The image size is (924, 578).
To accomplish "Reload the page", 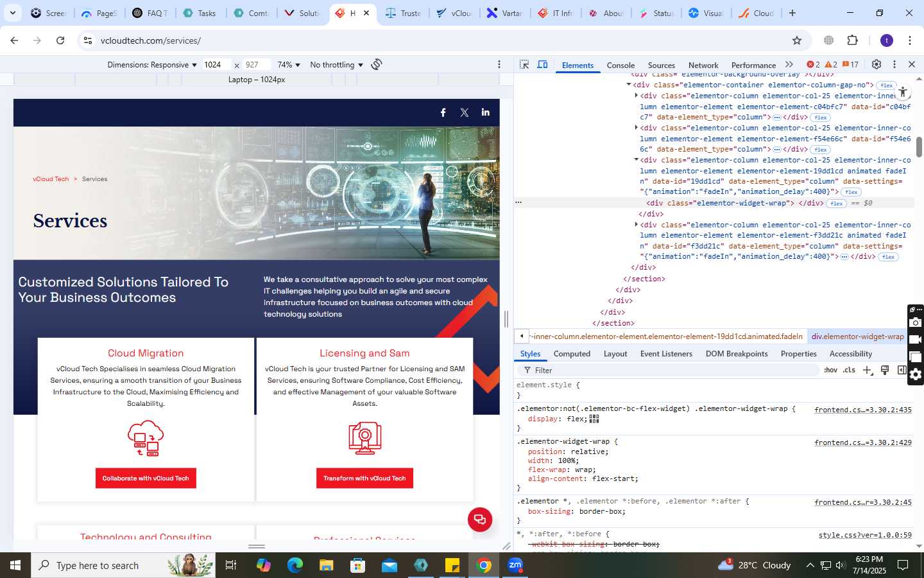I will pos(60,40).
